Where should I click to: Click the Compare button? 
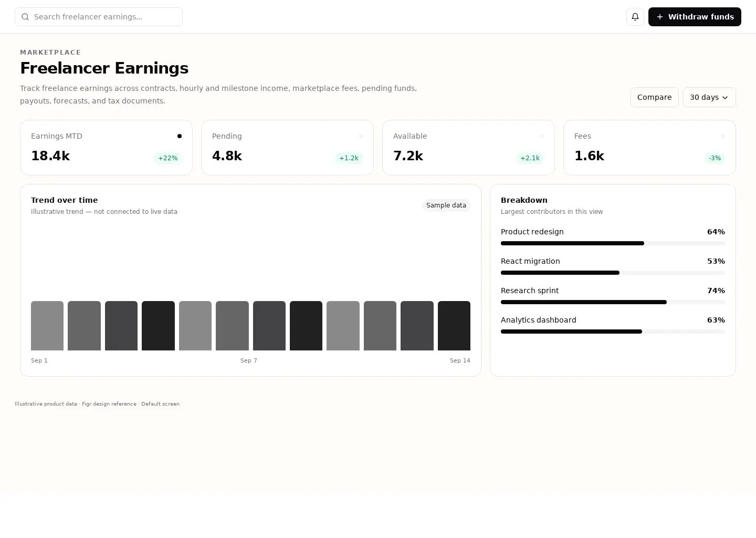click(654, 97)
